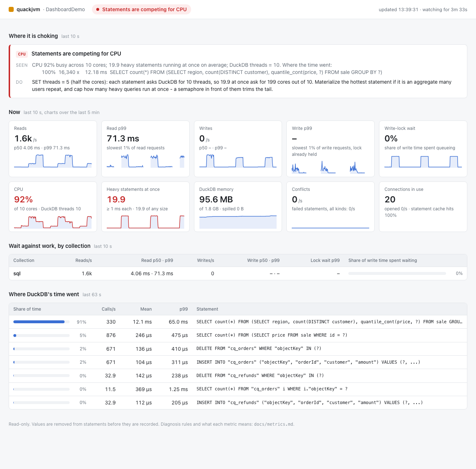Click the DELETE FROM "cq_orders" statement
476x469 pixels.
point(259,349)
